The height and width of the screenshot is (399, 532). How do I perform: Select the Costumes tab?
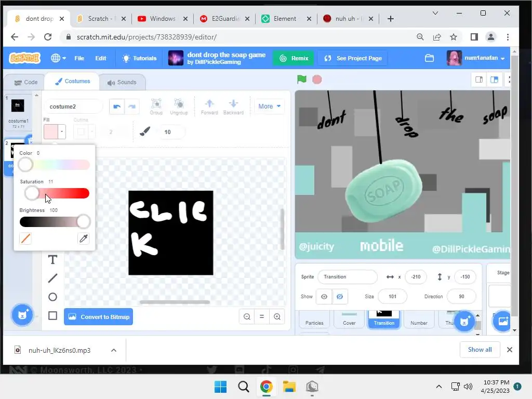pos(72,82)
